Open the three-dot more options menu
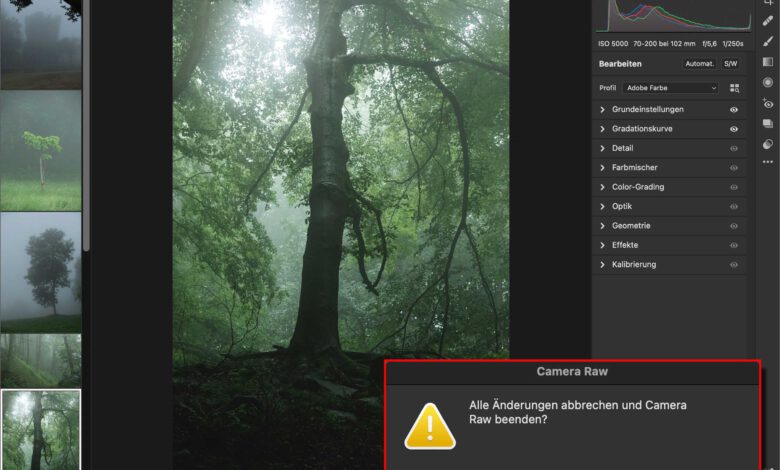Image resolution: width=780 pixels, height=470 pixels. pos(768,162)
